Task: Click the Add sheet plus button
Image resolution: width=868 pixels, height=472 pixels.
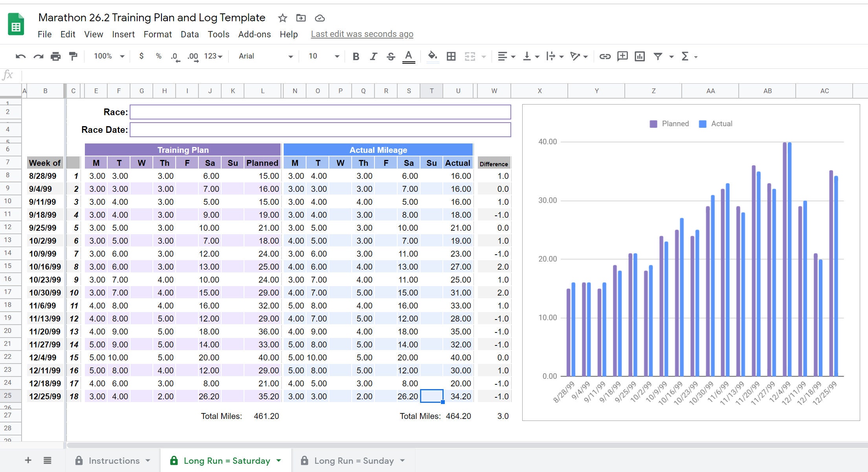Action: tap(28, 460)
